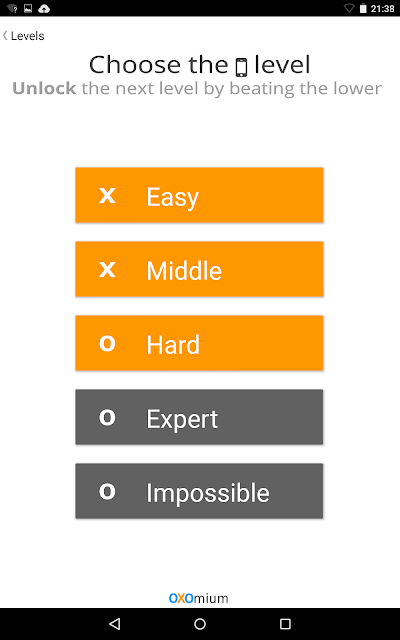The width and height of the screenshot is (400, 640).
Task: Tap the Android home circle icon
Action: tap(200, 623)
